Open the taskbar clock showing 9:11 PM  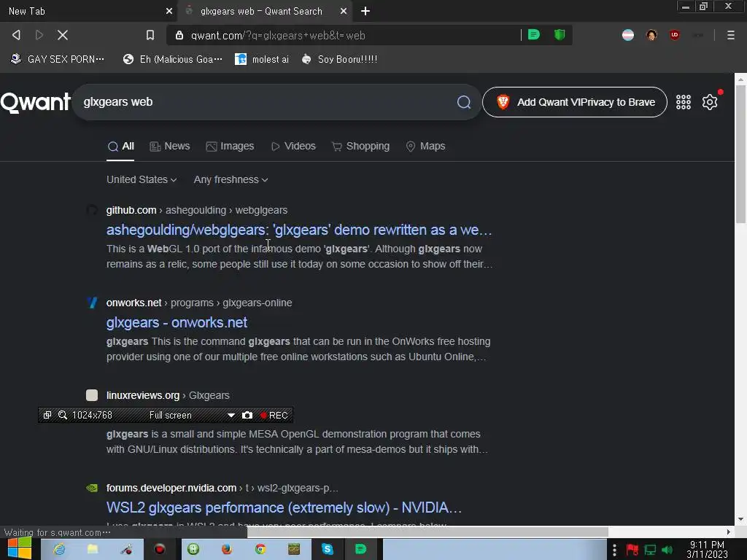pos(707,549)
